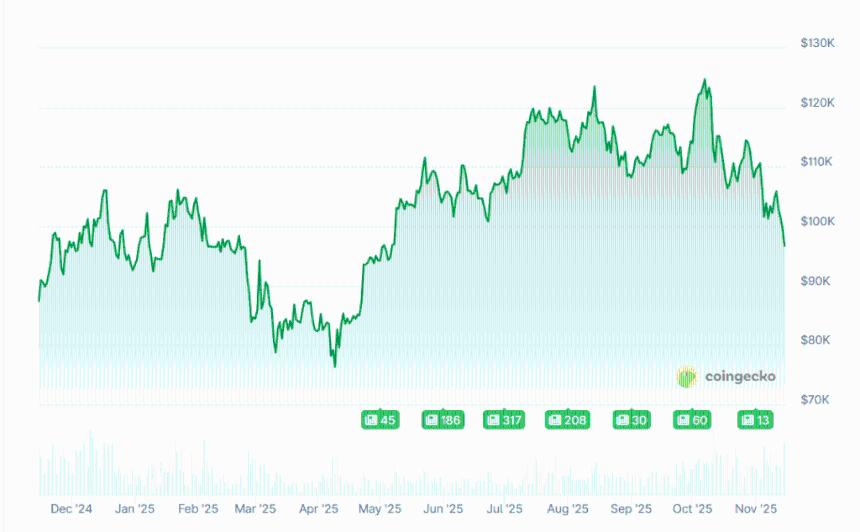Select the Mar '25 date label
This screenshot has width=860, height=532.
coord(255,509)
